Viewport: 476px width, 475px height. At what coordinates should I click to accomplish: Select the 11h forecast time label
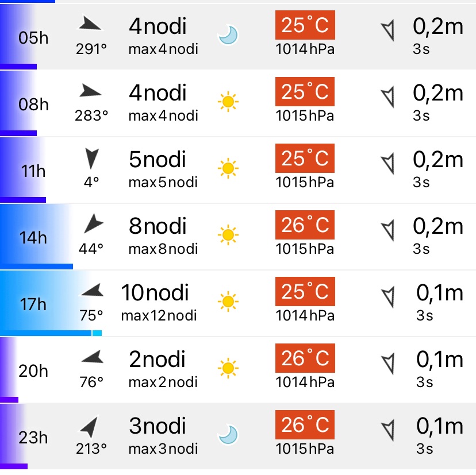click(x=33, y=171)
